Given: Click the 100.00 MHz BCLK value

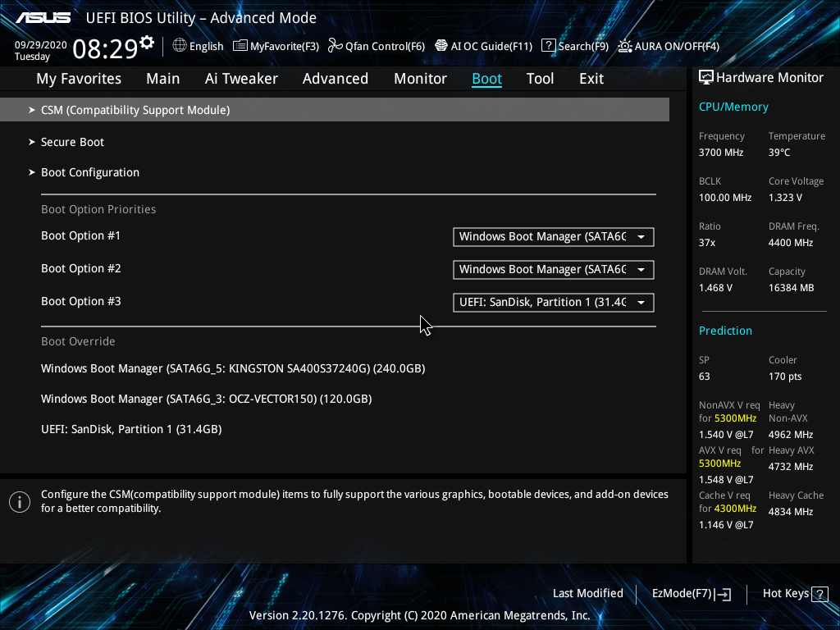Looking at the screenshot, I should pos(725,198).
